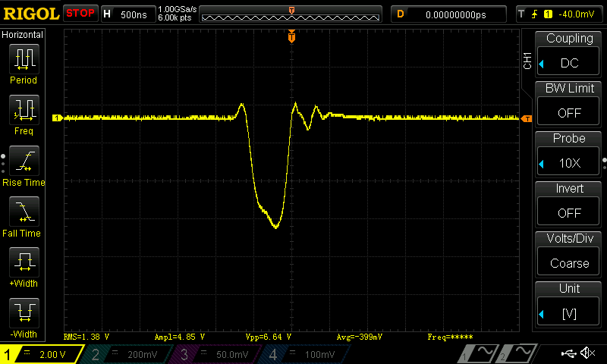Image resolution: width=607 pixels, height=364 pixels.
Task: Click the trigger source channel 1 badge
Action: [548, 14]
